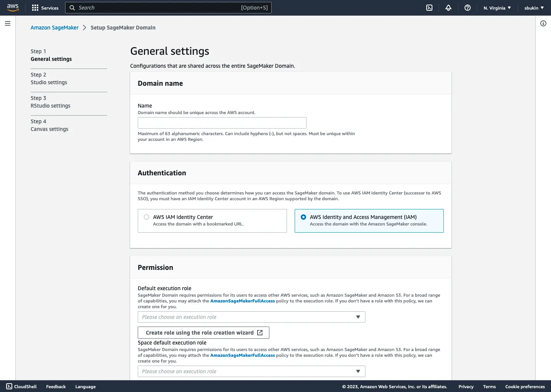Screen dimensions: 551x392
Task: Click the Amazon SageMaker breadcrumb link
Action: coord(54,28)
